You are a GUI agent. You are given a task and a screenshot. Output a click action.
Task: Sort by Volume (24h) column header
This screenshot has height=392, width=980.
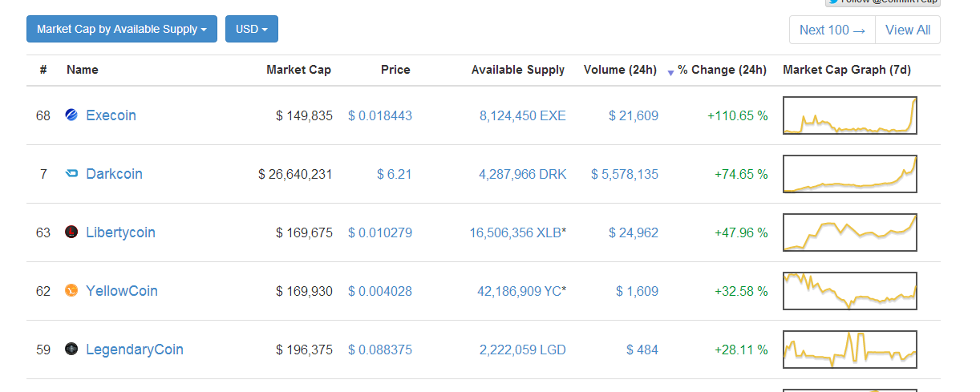[621, 70]
